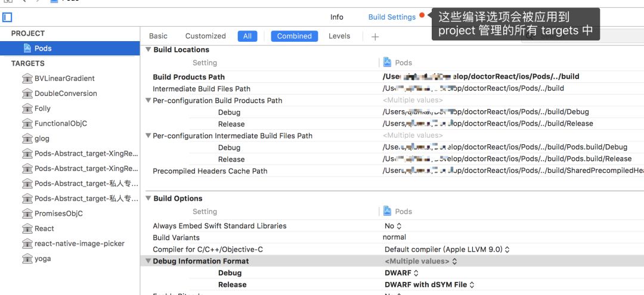
Task: Click the yoga target icon
Action: coord(27,259)
